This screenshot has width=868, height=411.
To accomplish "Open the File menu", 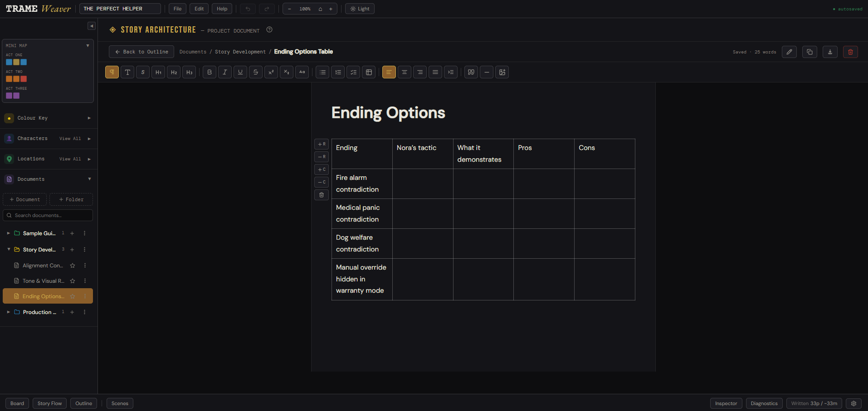I will tap(177, 9).
